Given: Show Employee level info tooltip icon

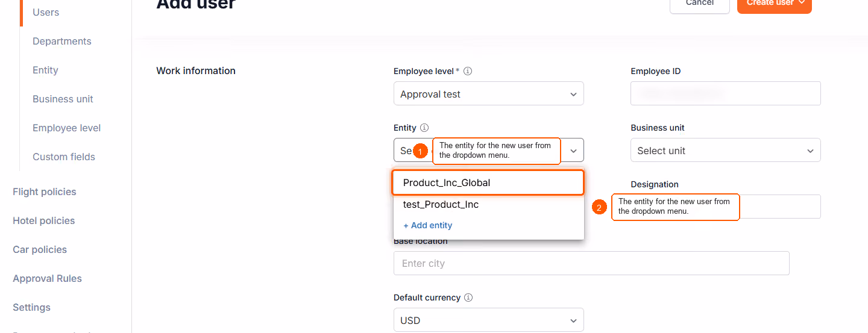Looking at the screenshot, I should coord(468,71).
